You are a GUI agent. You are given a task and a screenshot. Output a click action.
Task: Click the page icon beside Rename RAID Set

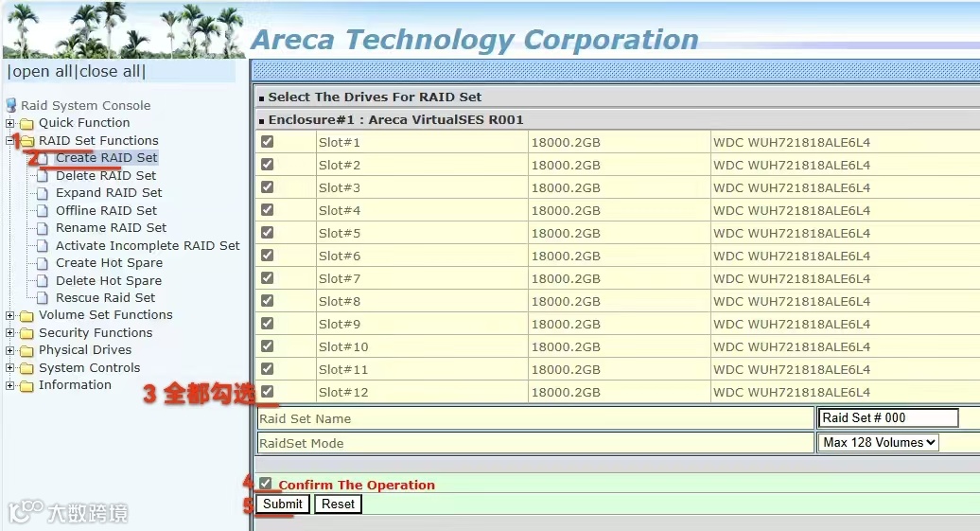point(43,228)
